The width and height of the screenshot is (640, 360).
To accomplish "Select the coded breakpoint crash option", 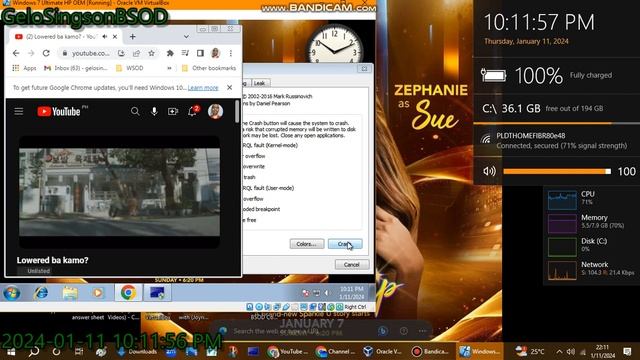I will 261,209.
